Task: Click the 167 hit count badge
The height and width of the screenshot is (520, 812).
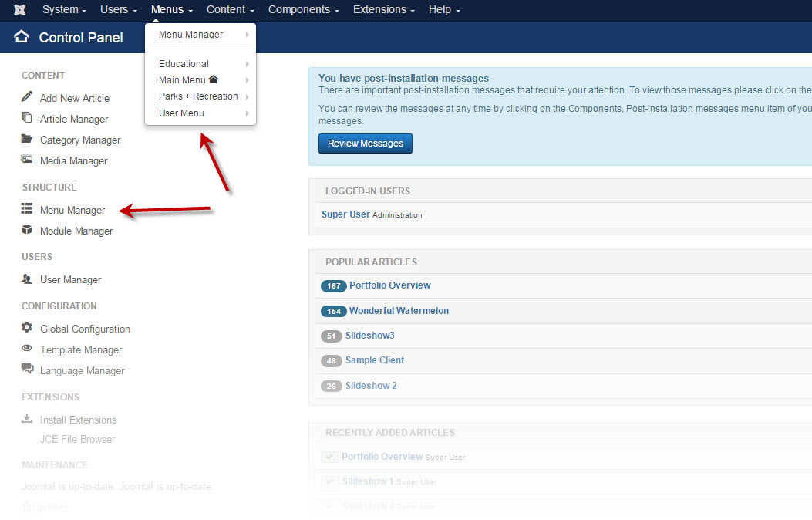Action: pyautogui.click(x=332, y=285)
